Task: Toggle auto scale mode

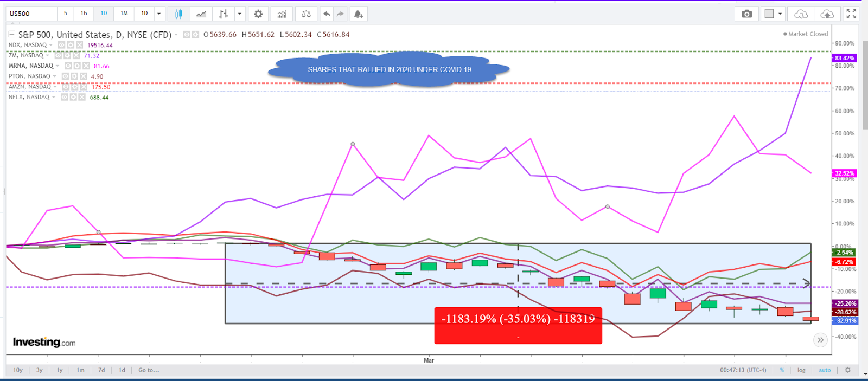Action: (825, 370)
